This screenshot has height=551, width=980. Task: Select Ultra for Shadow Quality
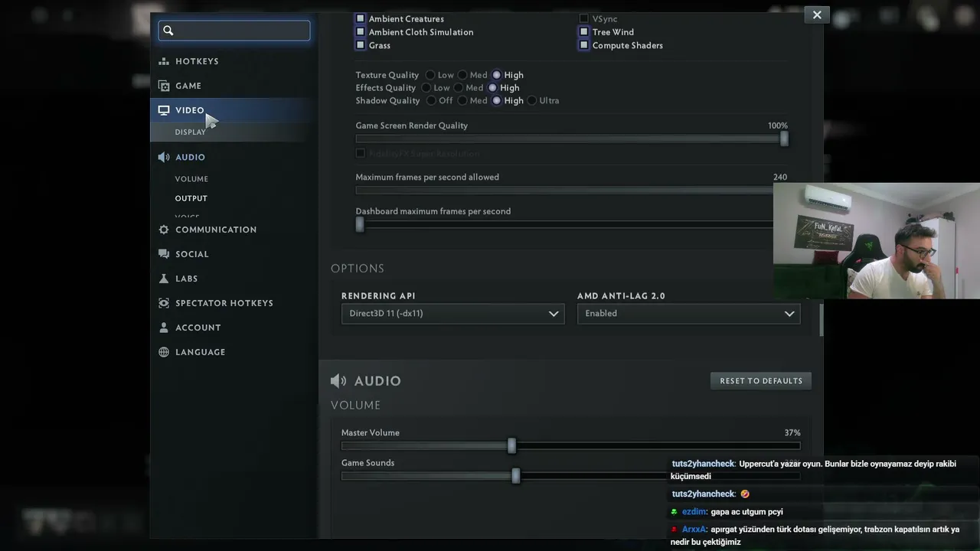coord(532,100)
